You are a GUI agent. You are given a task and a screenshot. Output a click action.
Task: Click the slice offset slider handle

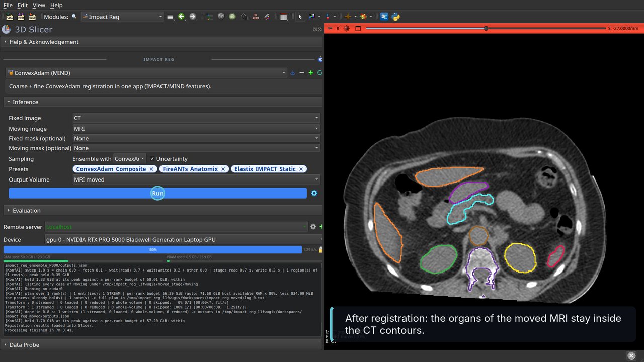(x=486, y=29)
